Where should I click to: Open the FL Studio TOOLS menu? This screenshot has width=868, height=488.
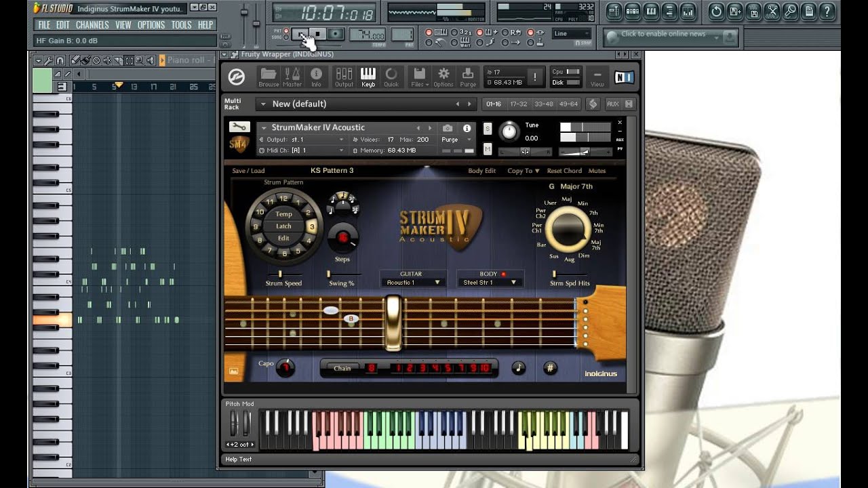(x=181, y=24)
